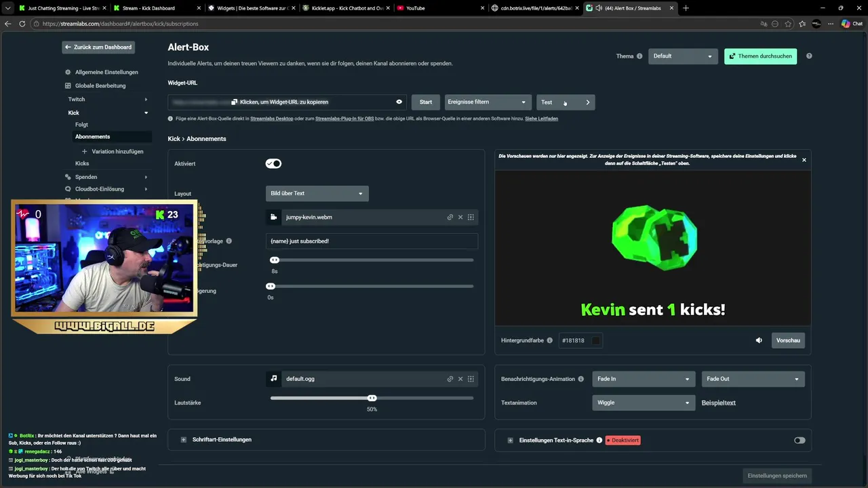Click the favorites star in address bar
868x488 pixels.
[x=788, y=23]
